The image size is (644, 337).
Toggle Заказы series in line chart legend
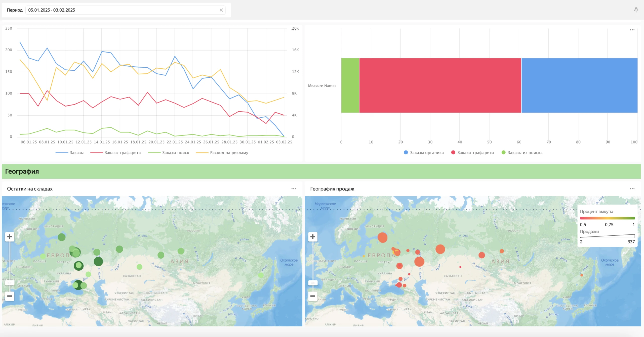tap(69, 153)
